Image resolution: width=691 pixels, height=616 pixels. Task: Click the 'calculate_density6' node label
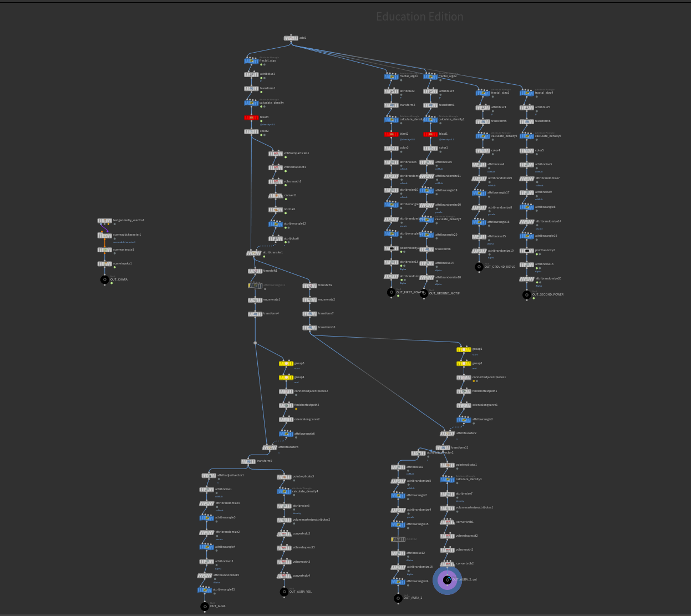pyautogui.click(x=548, y=136)
